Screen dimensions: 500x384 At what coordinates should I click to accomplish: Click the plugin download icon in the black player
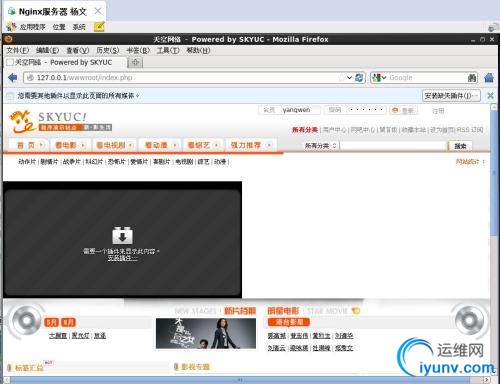(122, 235)
